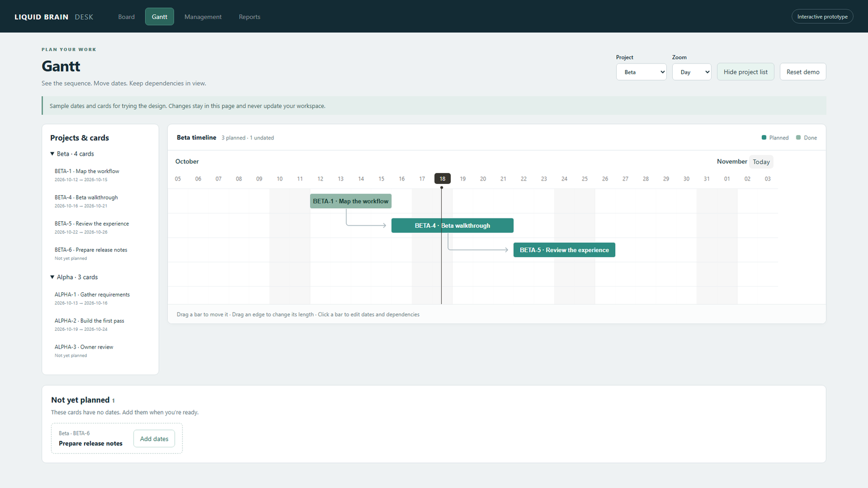Open the Project dropdown showing Beta
The image size is (868, 488).
[641, 72]
